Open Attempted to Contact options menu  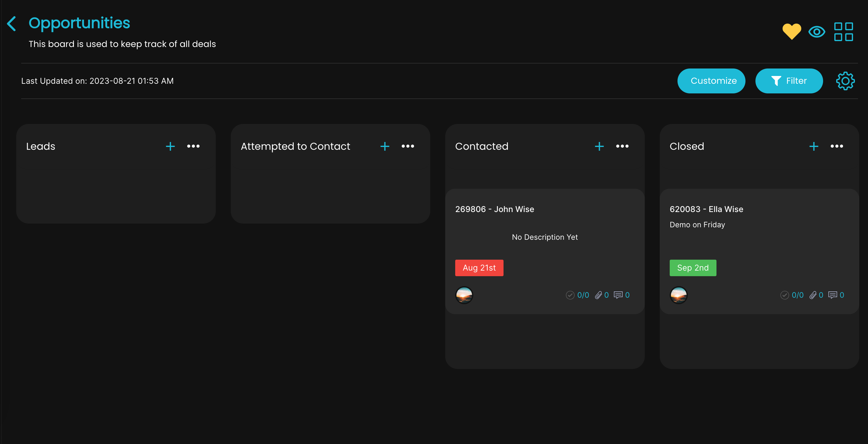pyautogui.click(x=408, y=146)
